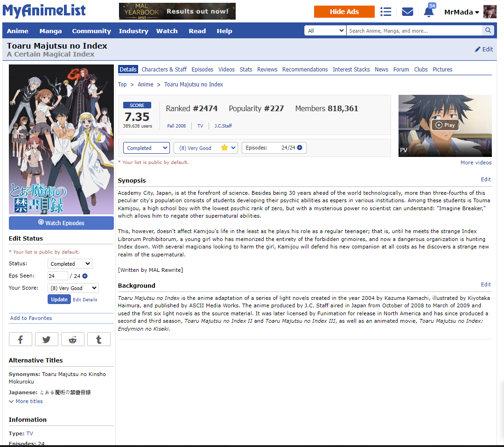Screen dimensions: 504x447
Task: Share on Tumblr icon button
Action: (x=98, y=339)
